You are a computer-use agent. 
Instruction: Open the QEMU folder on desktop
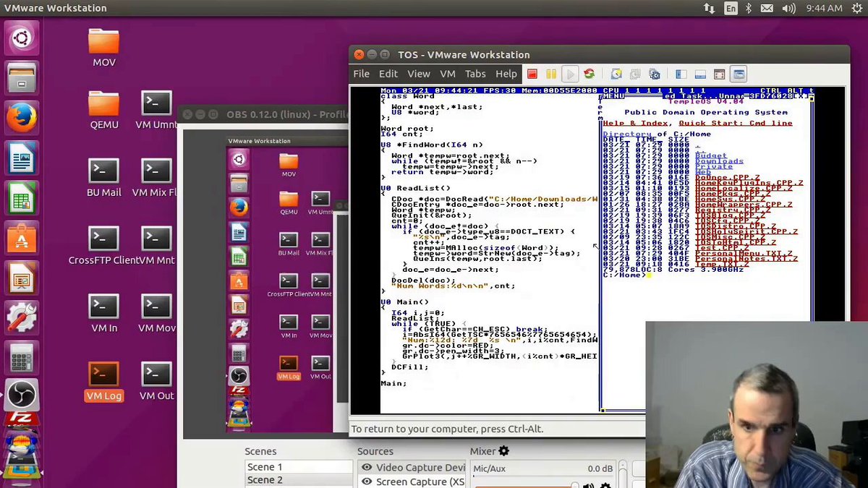(104, 110)
